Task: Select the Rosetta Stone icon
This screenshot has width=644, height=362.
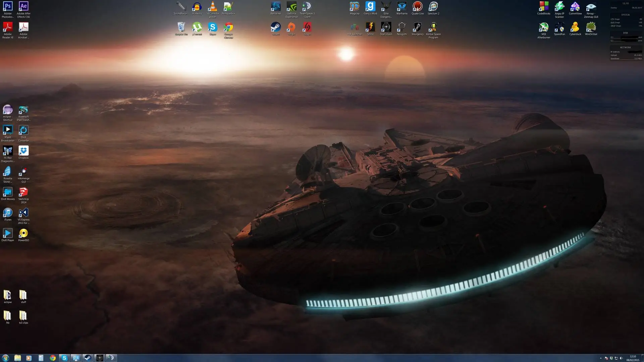Action: pos(8,175)
